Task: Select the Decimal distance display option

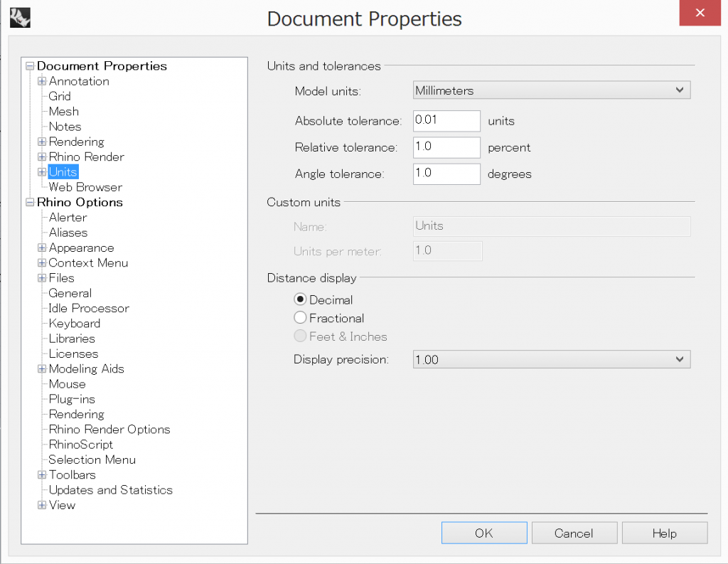Action: [x=300, y=299]
